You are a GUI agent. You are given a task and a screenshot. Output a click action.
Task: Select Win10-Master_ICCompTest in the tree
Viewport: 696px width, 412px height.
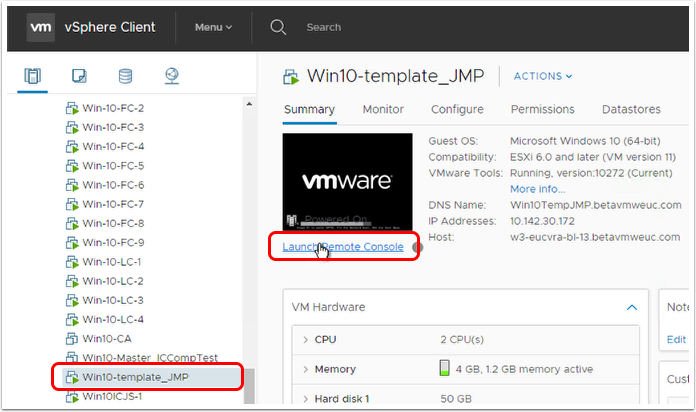click(x=150, y=358)
